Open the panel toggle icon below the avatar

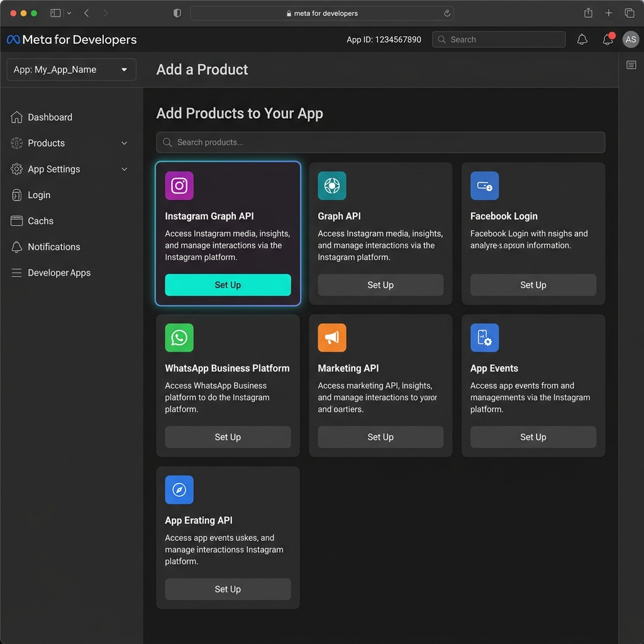pos(631,65)
